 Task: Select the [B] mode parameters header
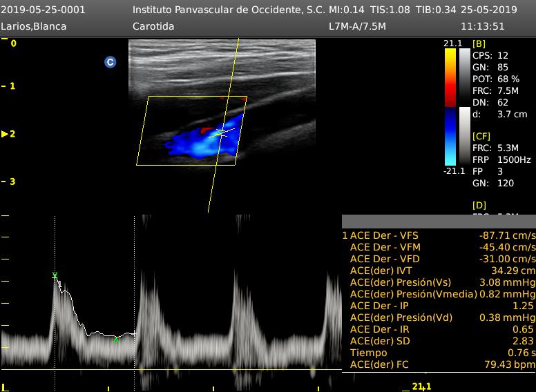479,43
